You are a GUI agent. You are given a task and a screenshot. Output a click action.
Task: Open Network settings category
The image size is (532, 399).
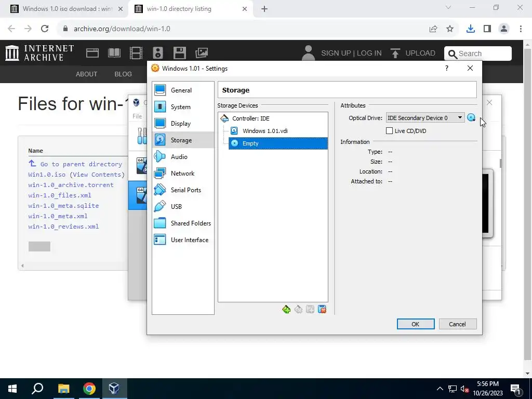click(183, 174)
